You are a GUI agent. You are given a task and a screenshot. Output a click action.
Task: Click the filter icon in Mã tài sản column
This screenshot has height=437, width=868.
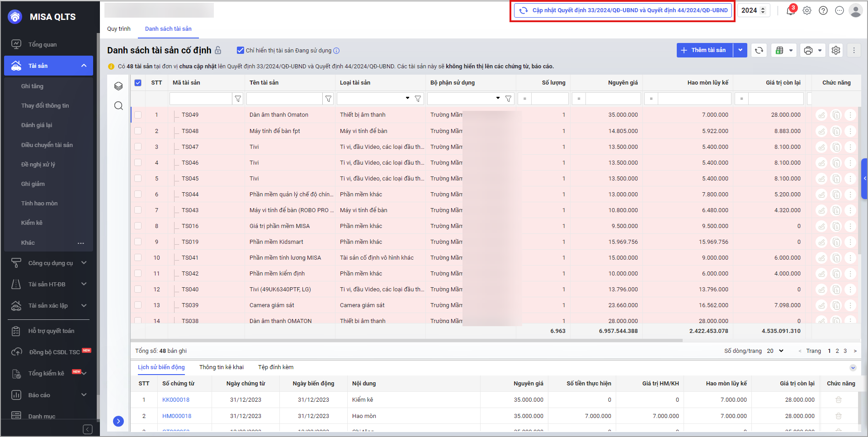238,99
